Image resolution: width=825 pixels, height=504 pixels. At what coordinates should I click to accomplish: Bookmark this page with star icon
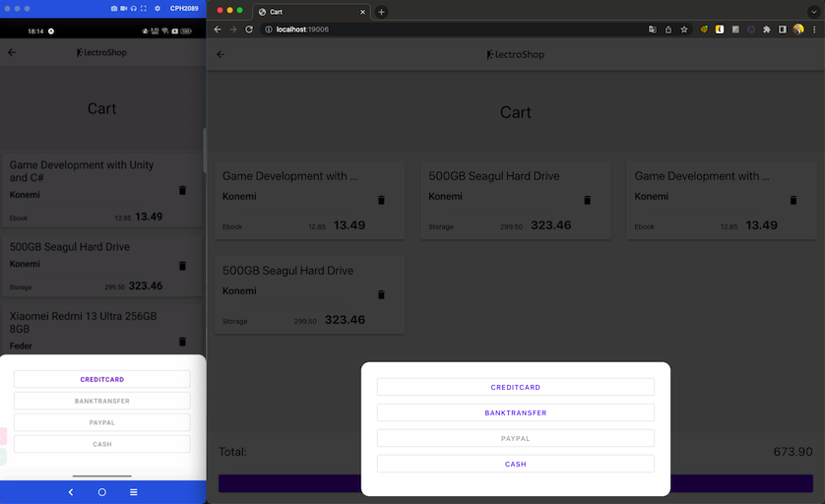(x=684, y=30)
